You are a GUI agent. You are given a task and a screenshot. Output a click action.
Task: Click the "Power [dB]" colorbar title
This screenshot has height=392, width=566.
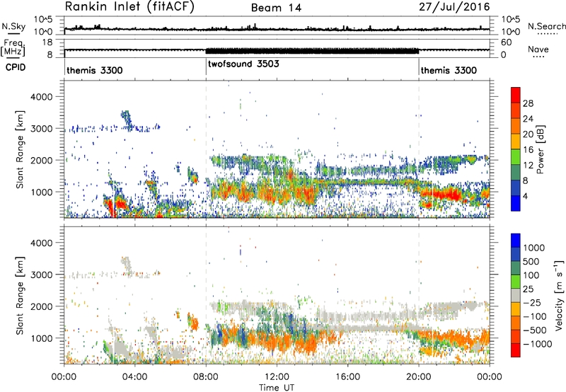[x=540, y=149]
